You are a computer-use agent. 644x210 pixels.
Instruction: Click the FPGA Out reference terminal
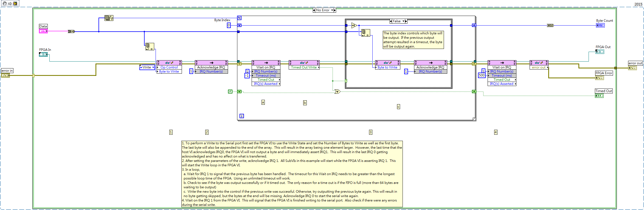pos(600,52)
